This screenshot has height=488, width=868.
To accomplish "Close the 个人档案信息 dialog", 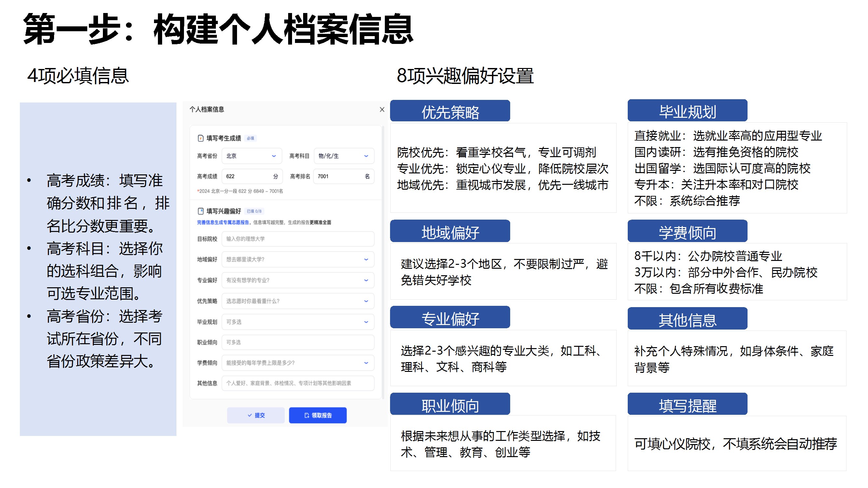I will point(382,109).
